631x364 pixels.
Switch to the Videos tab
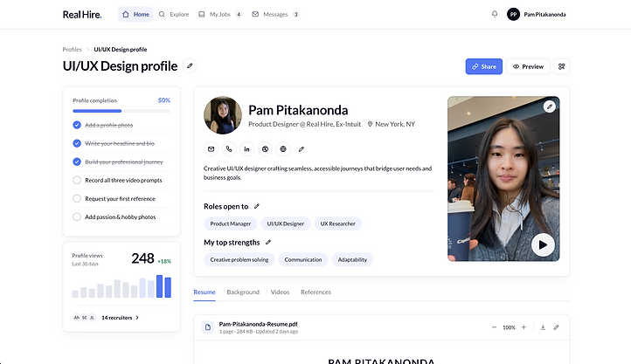coord(280,292)
